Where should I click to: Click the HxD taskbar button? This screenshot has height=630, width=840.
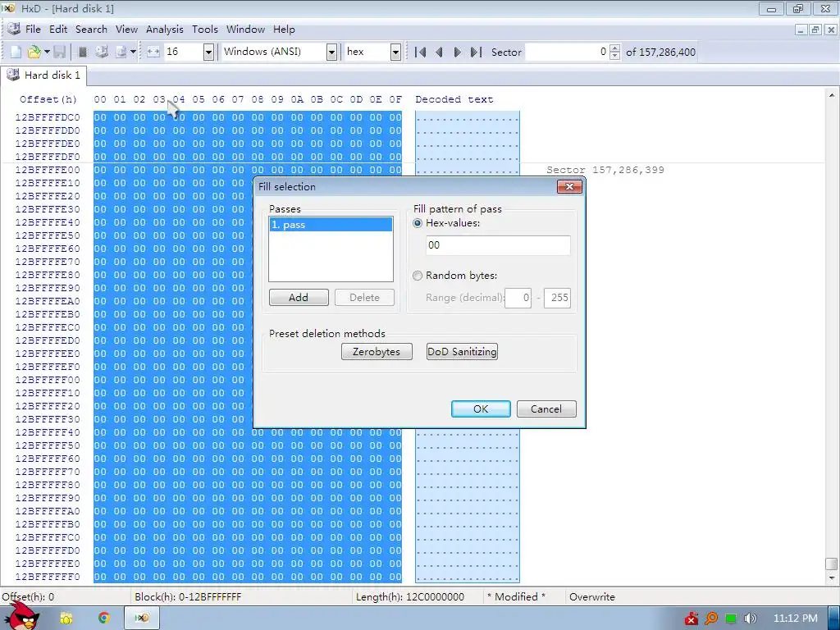(142, 619)
